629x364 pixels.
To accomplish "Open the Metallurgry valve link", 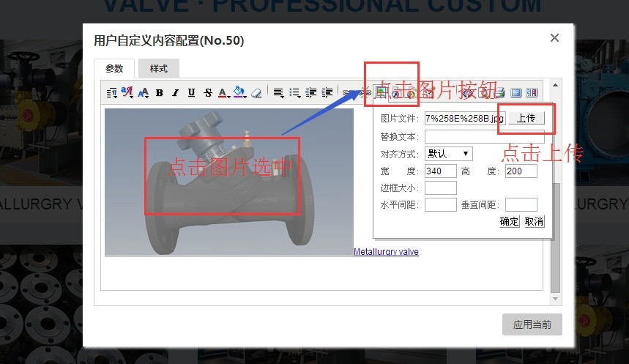I will (386, 252).
